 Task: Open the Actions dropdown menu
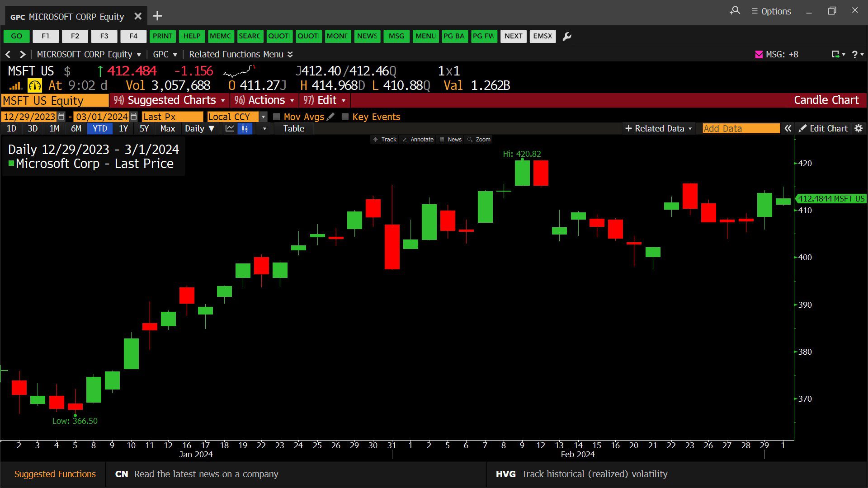click(x=265, y=100)
